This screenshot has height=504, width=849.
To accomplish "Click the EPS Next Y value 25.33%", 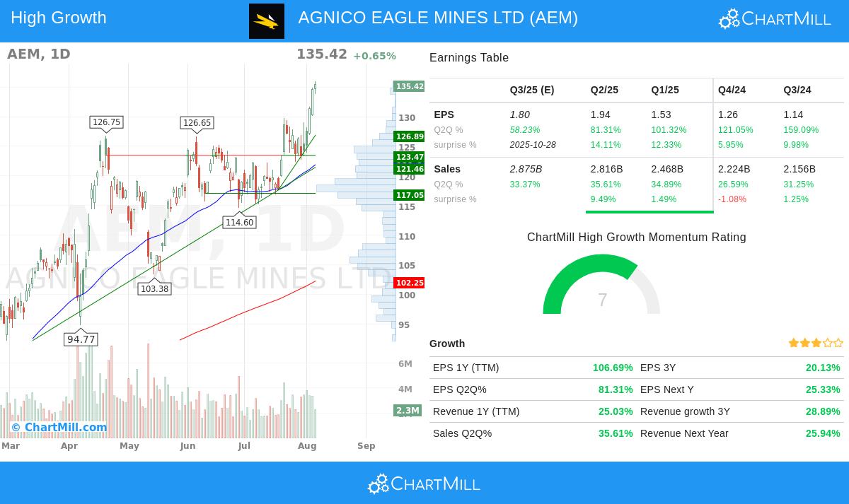I will (x=823, y=389).
